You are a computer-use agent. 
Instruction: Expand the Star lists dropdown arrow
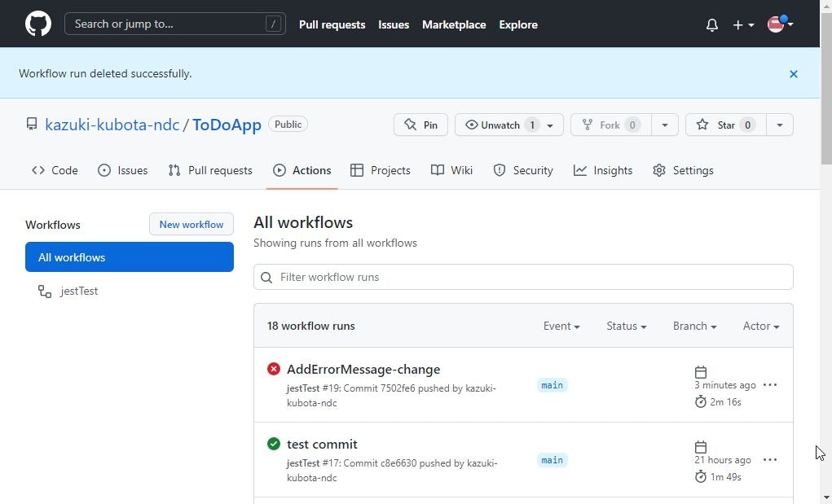pyautogui.click(x=780, y=125)
